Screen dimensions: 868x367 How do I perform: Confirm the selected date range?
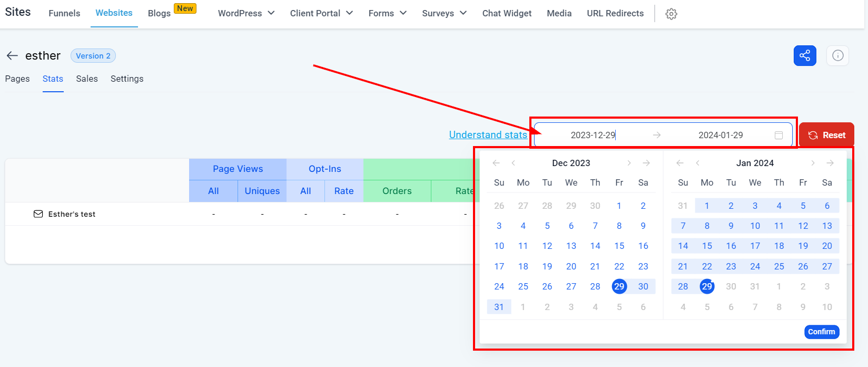pos(822,332)
